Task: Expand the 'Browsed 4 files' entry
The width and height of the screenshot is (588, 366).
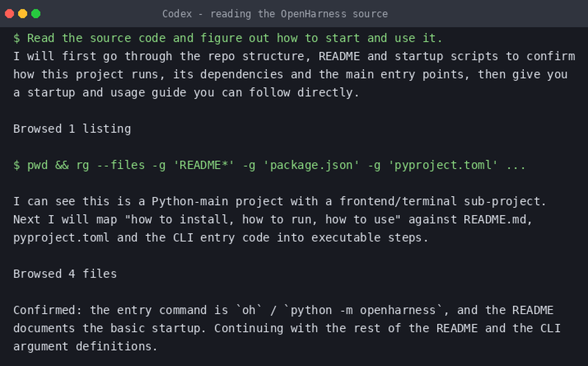Action: pos(65,274)
